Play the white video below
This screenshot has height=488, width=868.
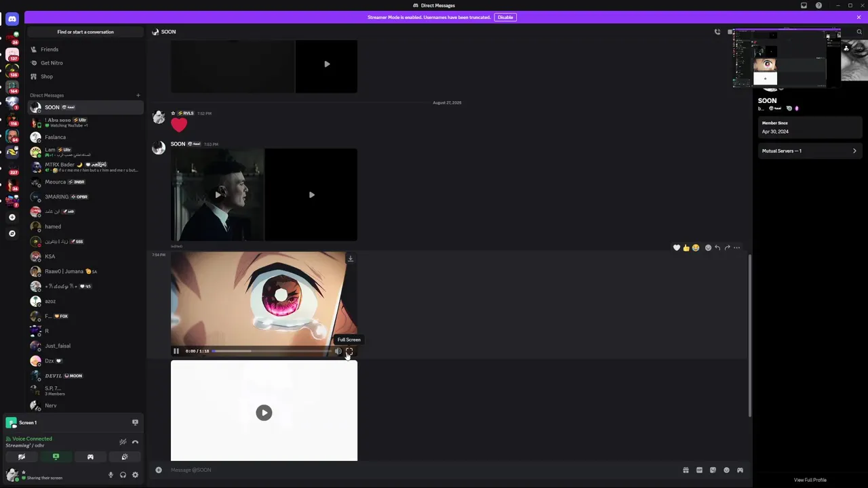click(264, 413)
